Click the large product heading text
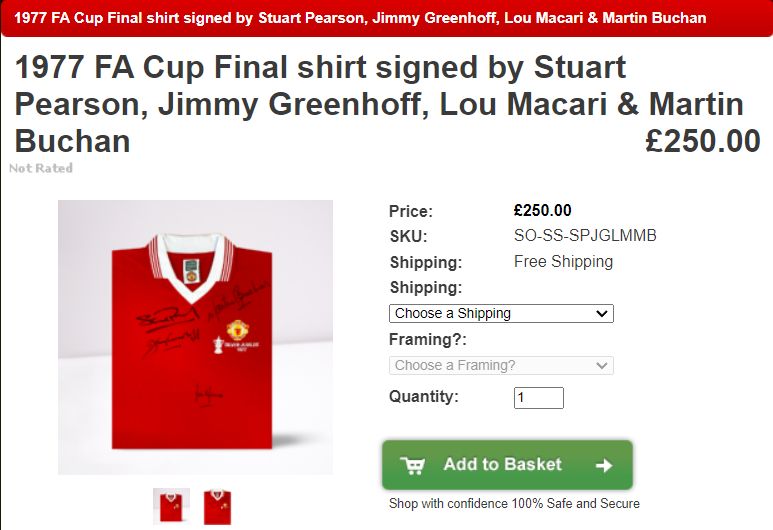Viewport: 773px width, 530px height. coord(379,105)
